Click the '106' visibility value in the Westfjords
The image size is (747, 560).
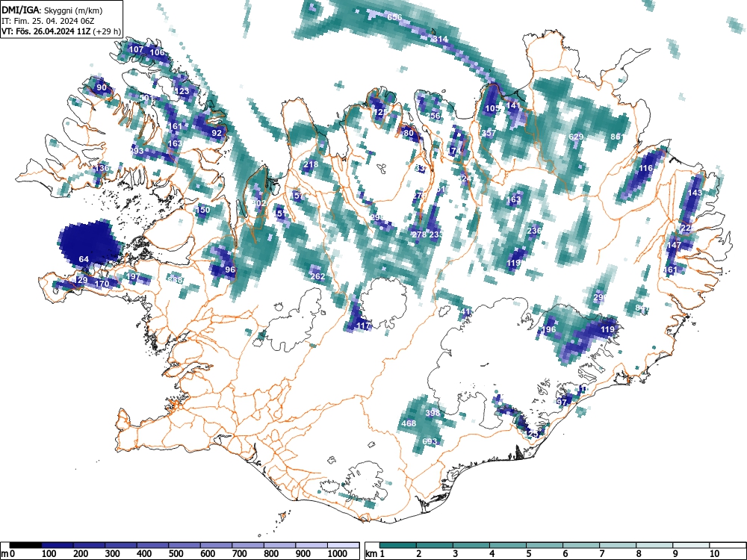pos(157,52)
